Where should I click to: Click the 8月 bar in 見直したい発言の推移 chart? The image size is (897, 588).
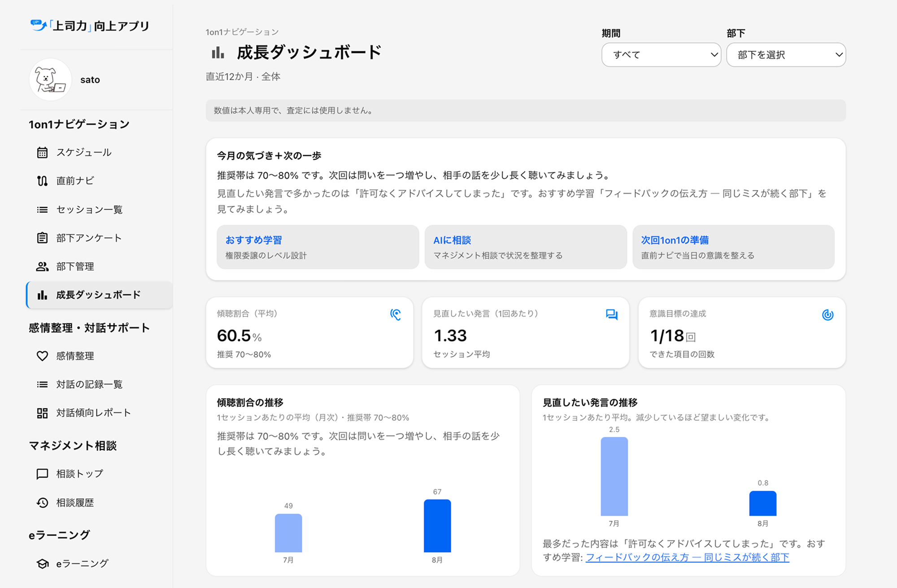click(x=763, y=503)
